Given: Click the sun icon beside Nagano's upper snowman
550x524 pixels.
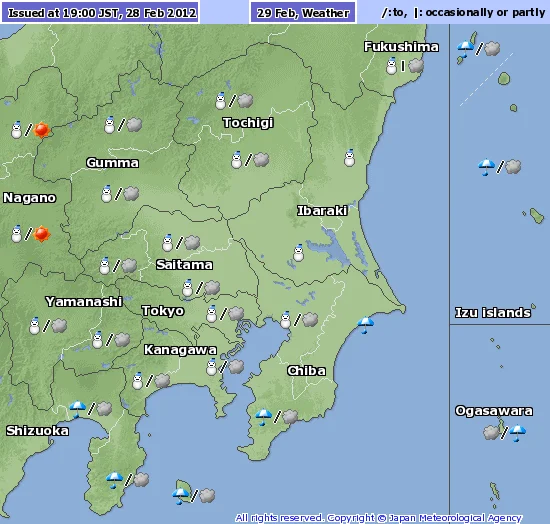Looking at the screenshot, I should (42, 130).
